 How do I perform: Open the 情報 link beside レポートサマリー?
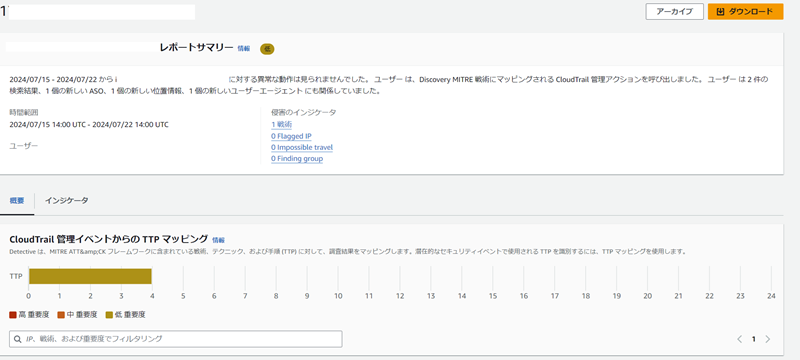244,48
